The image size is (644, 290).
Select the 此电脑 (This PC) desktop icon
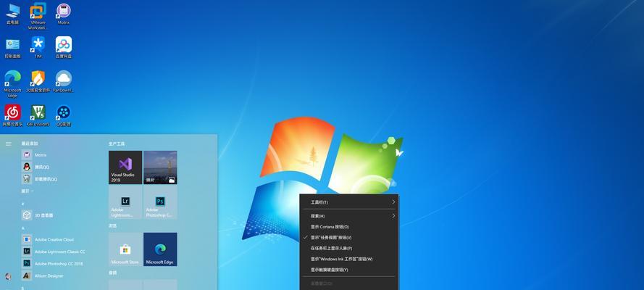(x=13, y=14)
